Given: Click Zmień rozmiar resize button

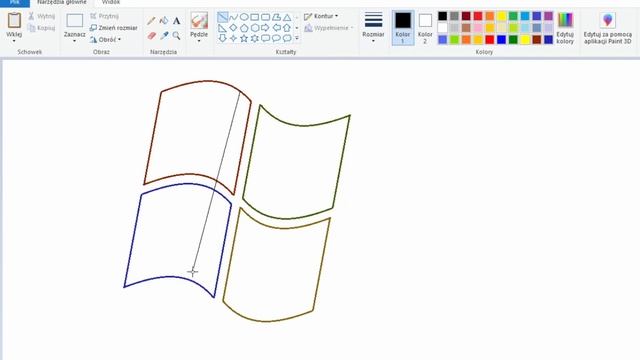Looking at the screenshot, I should tap(113, 28).
